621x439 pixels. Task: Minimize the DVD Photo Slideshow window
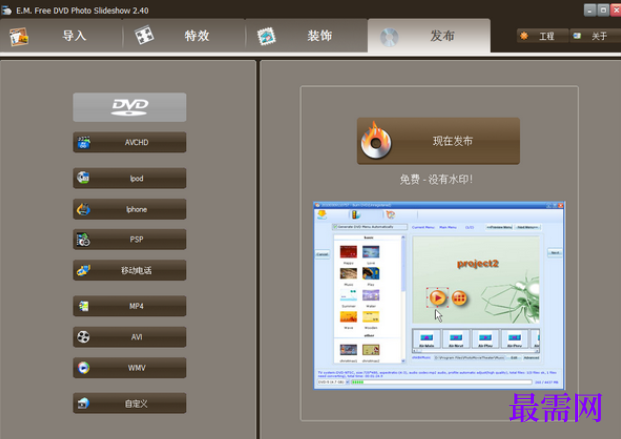(x=590, y=10)
